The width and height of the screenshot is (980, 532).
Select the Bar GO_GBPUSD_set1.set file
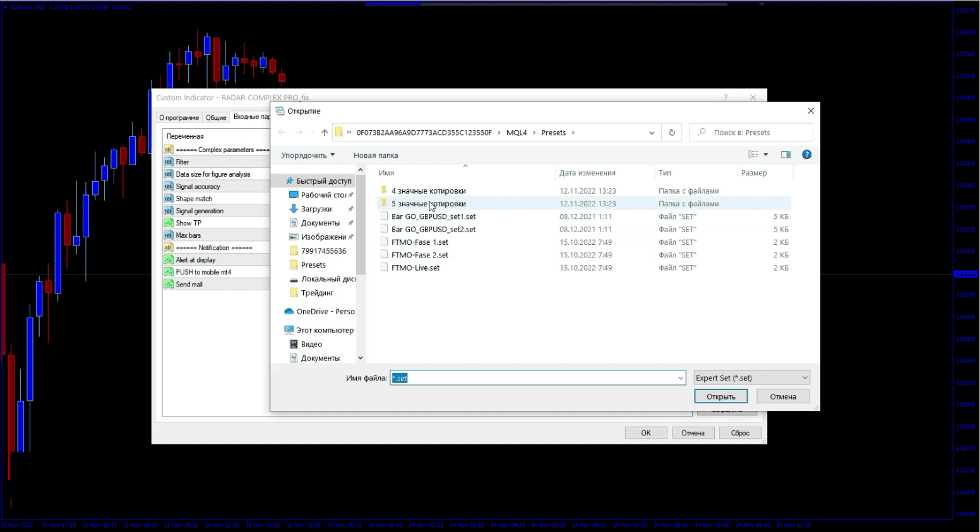pyautogui.click(x=433, y=216)
